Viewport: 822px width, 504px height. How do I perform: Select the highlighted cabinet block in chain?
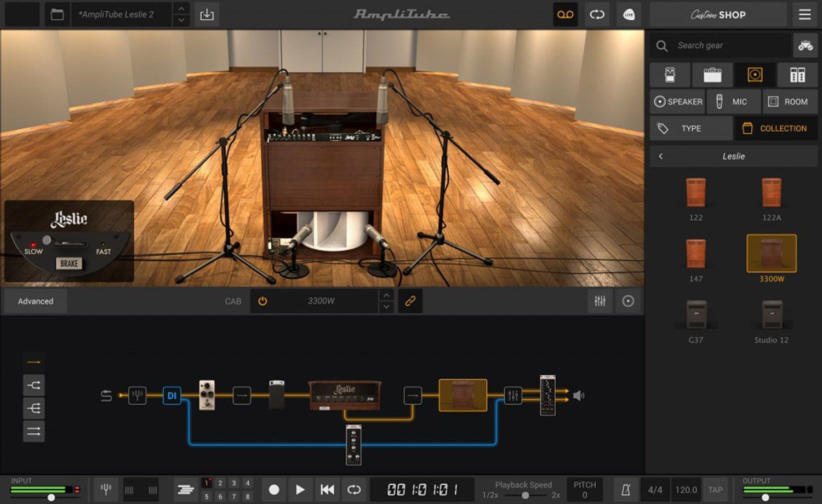click(x=463, y=395)
